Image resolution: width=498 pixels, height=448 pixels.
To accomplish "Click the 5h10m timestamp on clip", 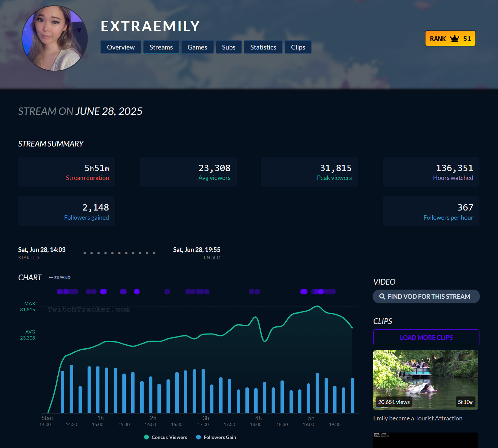I will 466,402.
